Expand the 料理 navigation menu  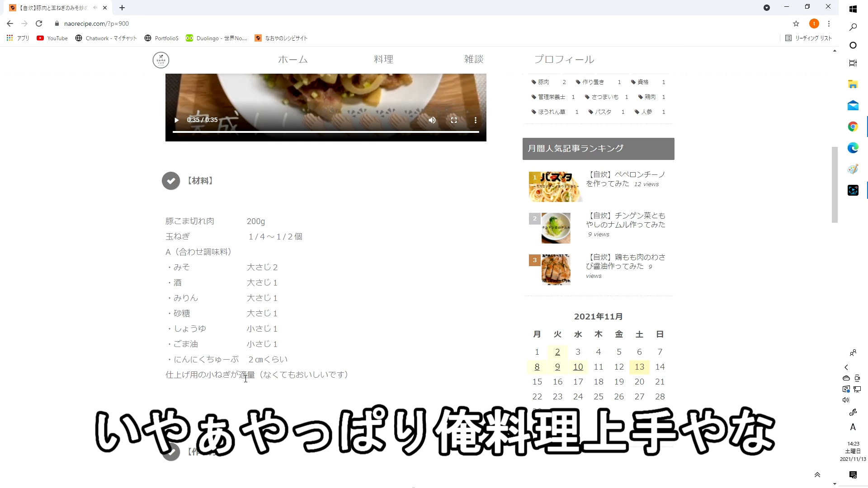point(384,59)
